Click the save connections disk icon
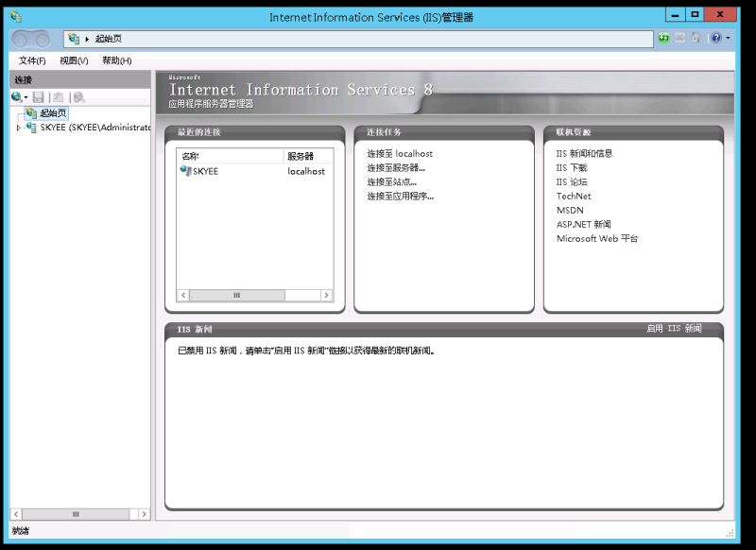 tap(38, 97)
